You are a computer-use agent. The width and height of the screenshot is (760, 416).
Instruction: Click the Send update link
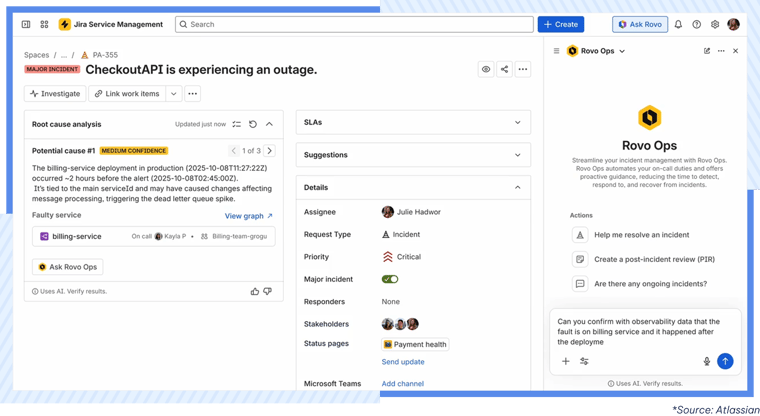point(403,362)
